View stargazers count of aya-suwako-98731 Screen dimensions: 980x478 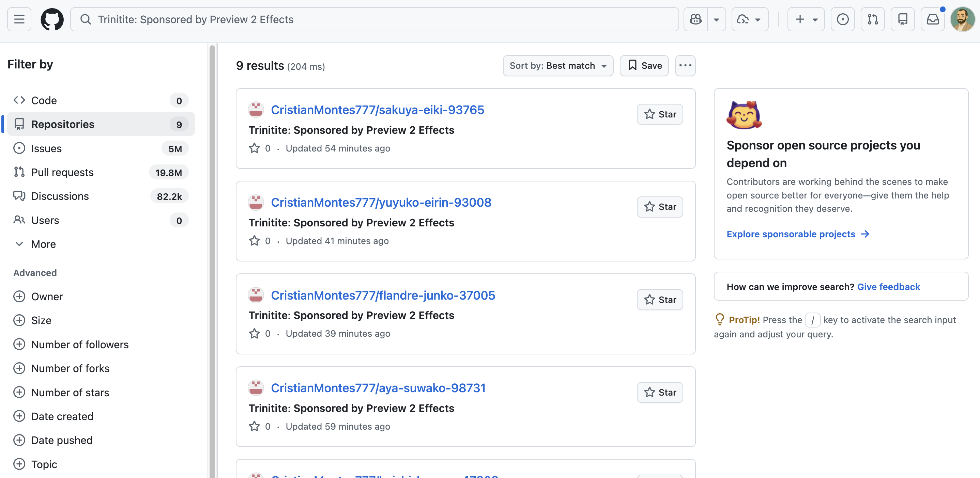pos(260,426)
